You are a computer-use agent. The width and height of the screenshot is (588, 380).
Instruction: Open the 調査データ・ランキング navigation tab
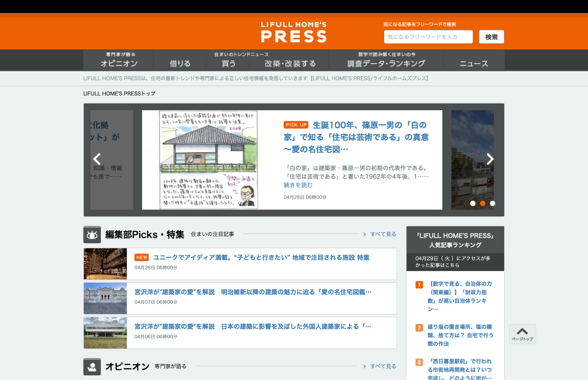coord(386,60)
